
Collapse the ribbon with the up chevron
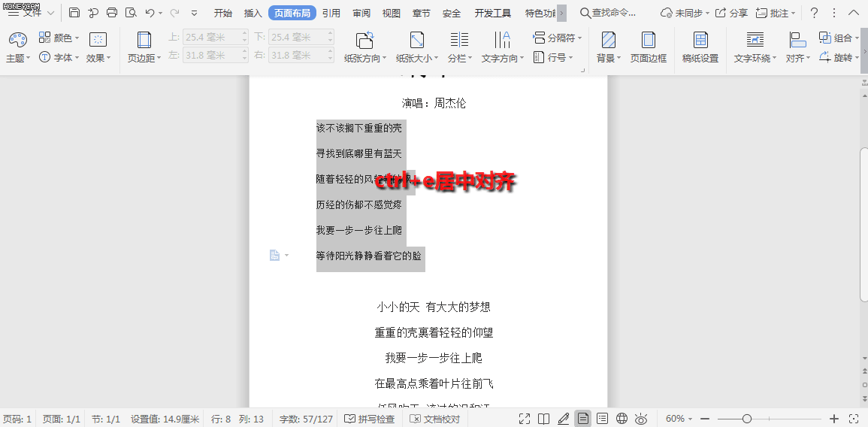click(x=853, y=13)
